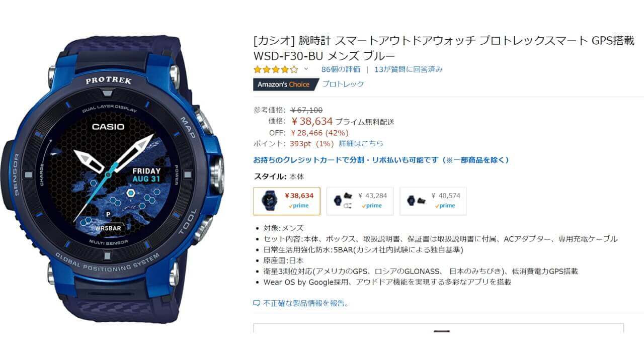
Task: Report incorrect product info via 不正確な製品情報を報告
Action: [x=306, y=303]
